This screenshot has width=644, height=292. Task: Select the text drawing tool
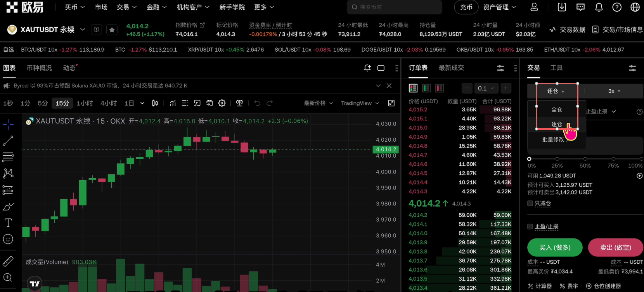pyautogui.click(x=8, y=222)
